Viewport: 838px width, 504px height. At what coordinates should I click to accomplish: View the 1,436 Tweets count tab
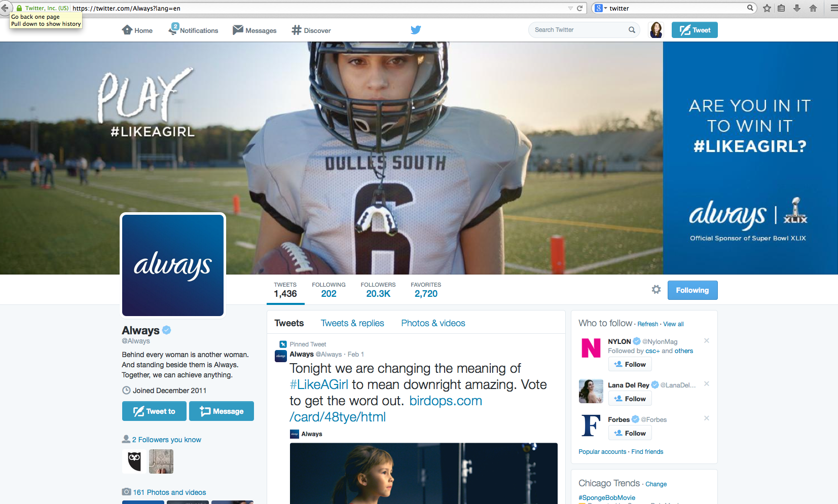(285, 290)
